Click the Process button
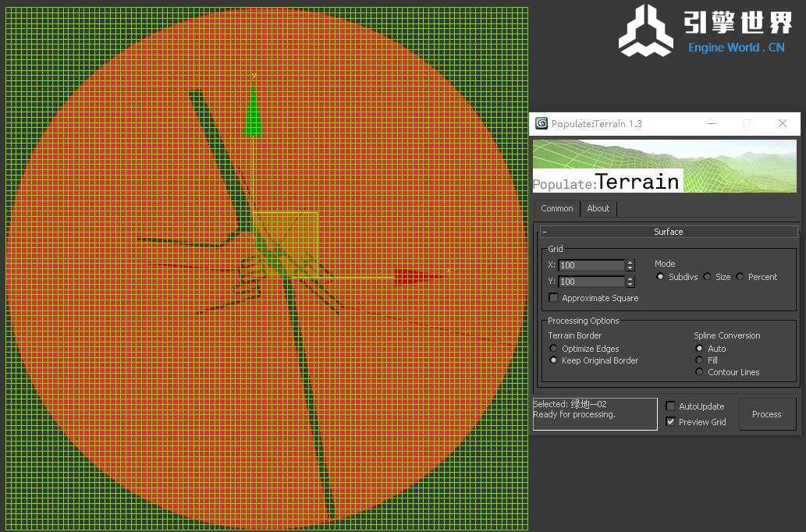806x532 pixels. (x=767, y=413)
